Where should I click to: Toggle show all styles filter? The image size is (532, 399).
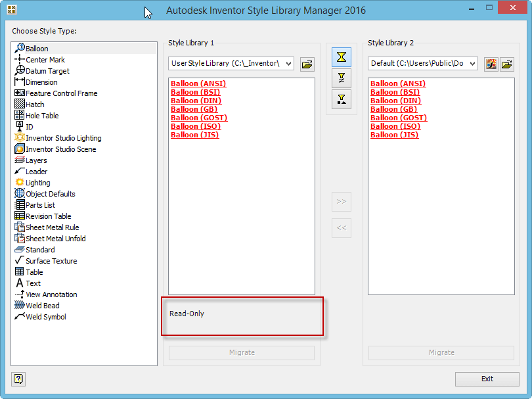tap(342, 57)
